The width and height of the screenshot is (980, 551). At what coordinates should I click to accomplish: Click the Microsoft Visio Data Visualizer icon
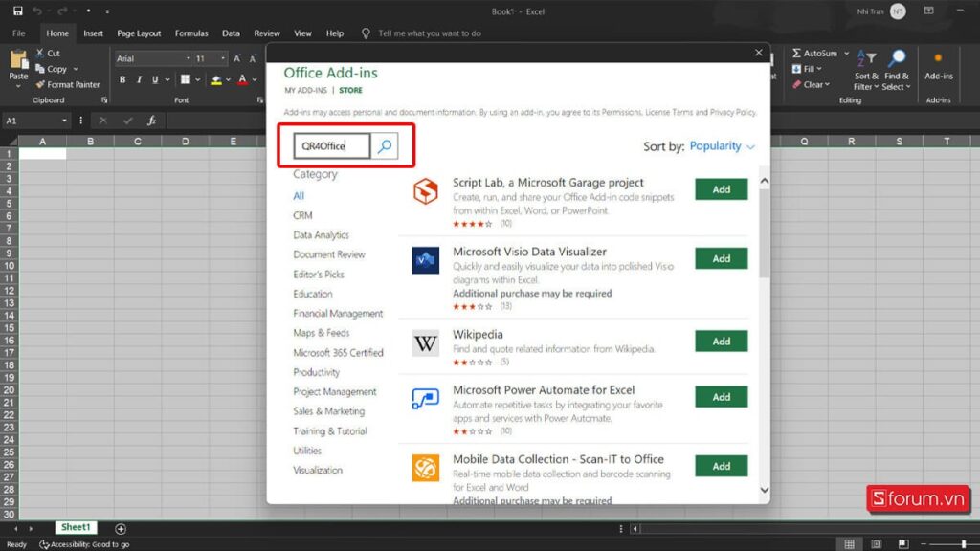coord(426,260)
